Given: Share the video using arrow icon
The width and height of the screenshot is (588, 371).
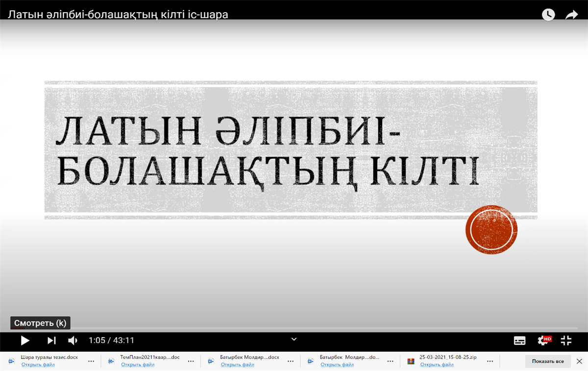Looking at the screenshot, I should click(x=572, y=15).
